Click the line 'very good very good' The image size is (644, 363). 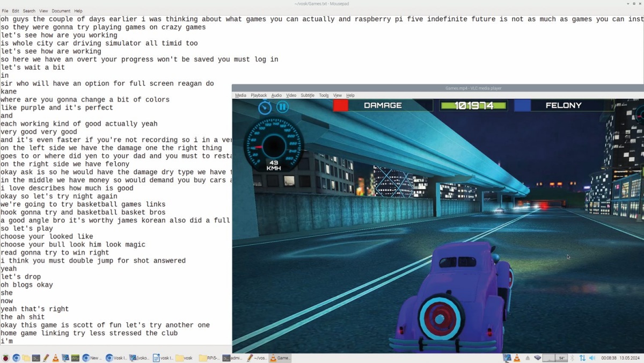pyautogui.click(x=39, y=132)
